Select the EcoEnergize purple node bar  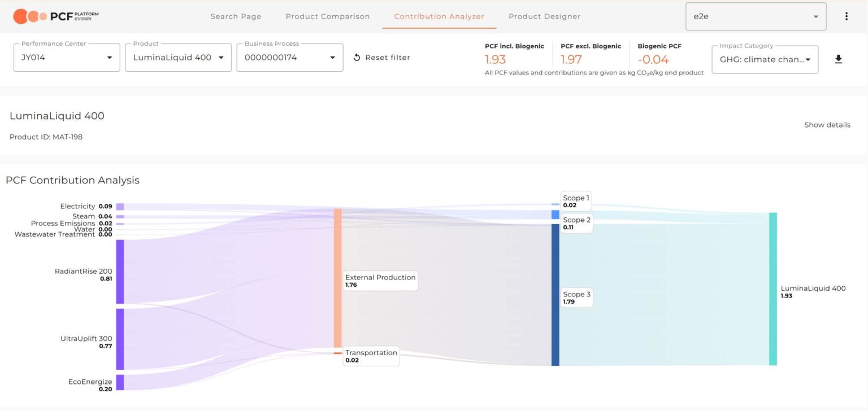click(120, 382)
